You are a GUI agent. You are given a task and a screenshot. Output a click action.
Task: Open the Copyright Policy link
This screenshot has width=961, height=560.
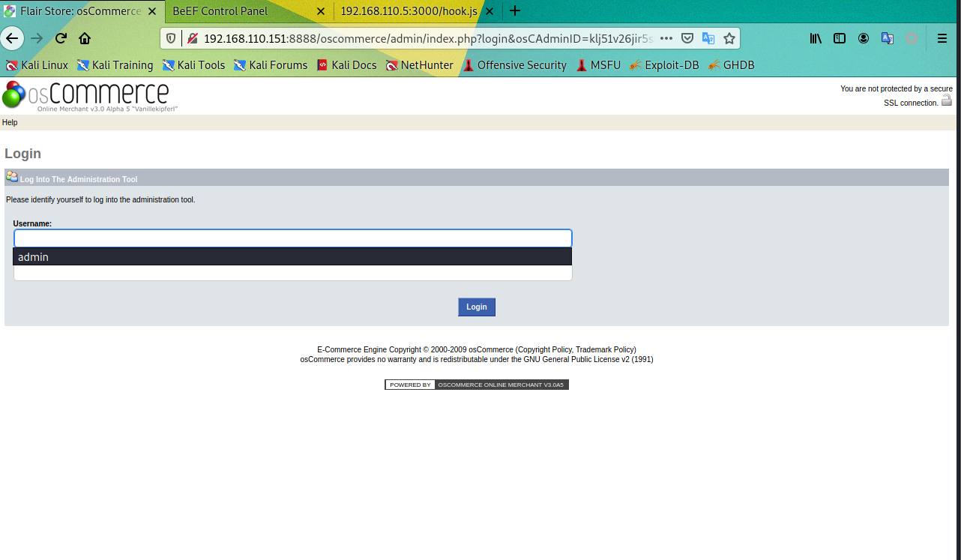544,349
